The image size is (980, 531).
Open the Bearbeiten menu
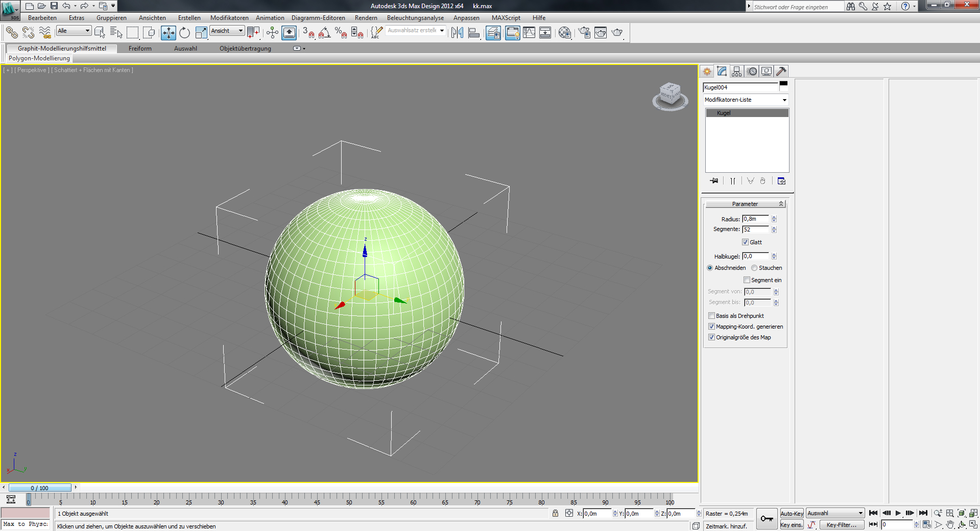click(42, 18)
